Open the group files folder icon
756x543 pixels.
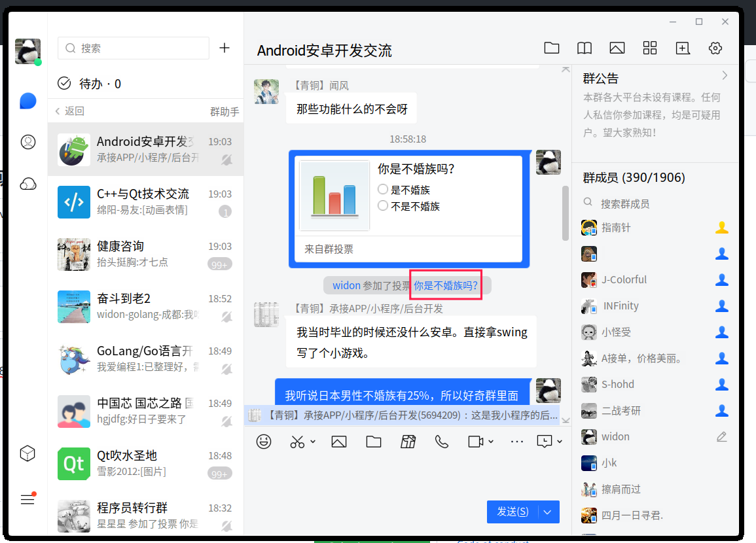(x=552, y=48)
